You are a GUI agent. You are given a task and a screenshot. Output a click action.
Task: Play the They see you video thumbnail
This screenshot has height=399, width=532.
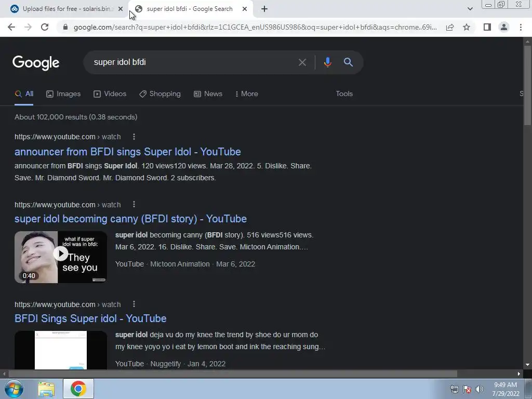pyautogui.click(x=61, y=257)
